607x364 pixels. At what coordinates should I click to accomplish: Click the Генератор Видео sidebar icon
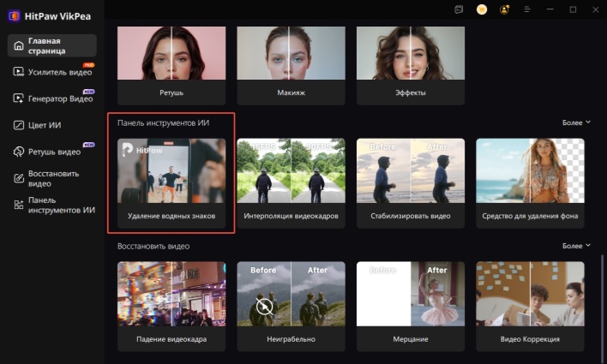pyautogui.click(x=19, y=98)
